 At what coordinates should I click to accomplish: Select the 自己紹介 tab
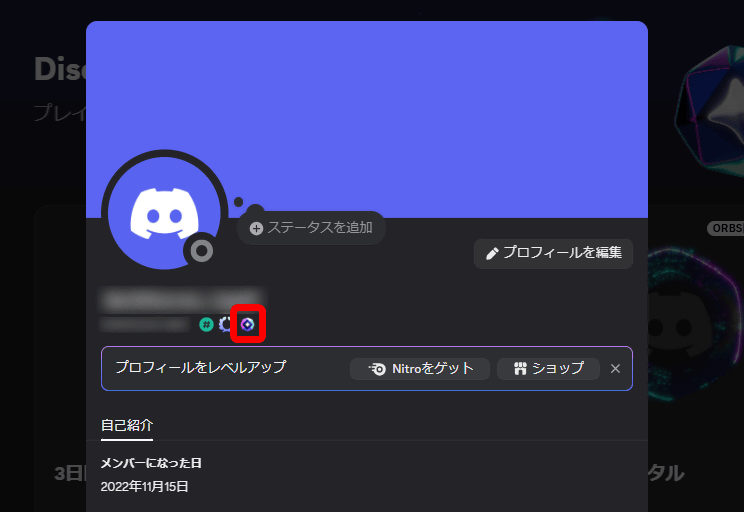127,425
